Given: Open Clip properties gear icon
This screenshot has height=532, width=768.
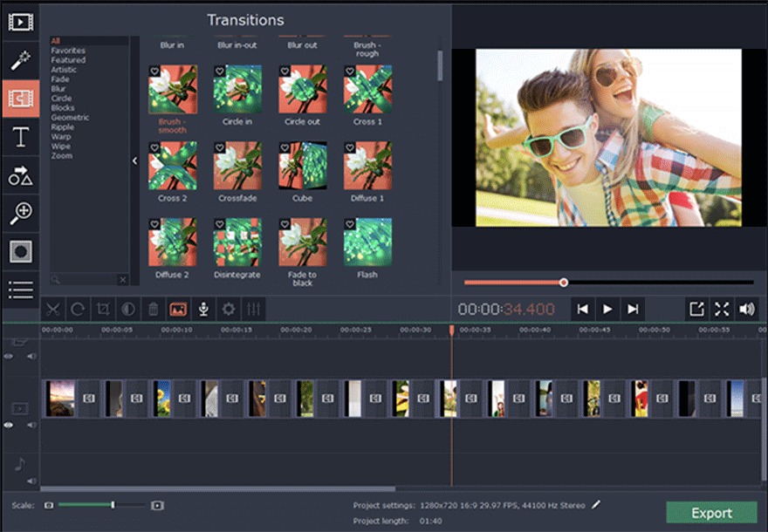Looking at the screenshot, I should point(229,310).
